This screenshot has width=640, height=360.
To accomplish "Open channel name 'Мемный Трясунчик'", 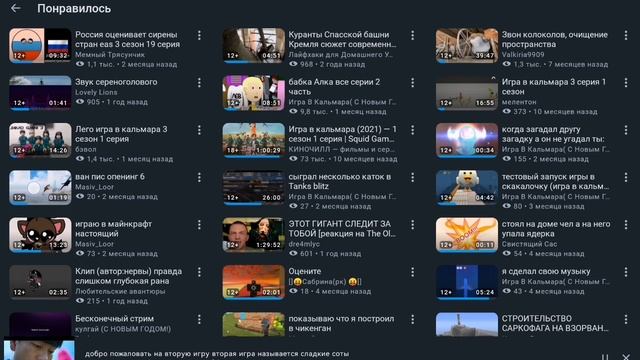I will pos(110,54).
